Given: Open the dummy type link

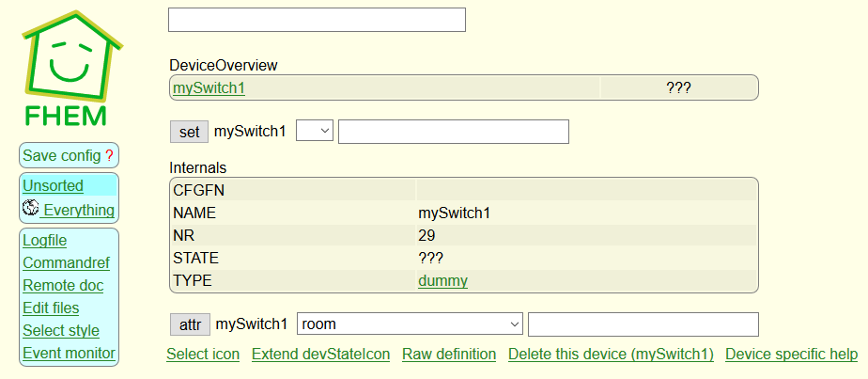Looking at the screenshot, I should (442, 281).
